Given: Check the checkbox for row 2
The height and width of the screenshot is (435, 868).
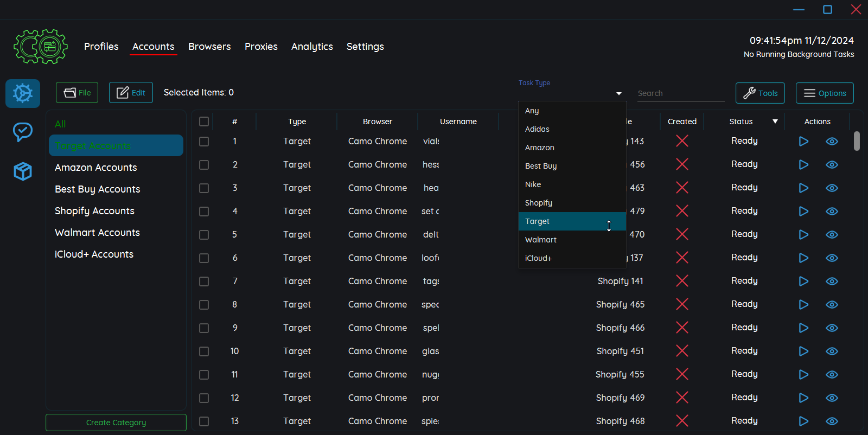Looking at the screenshot, I should click(204, 165).
